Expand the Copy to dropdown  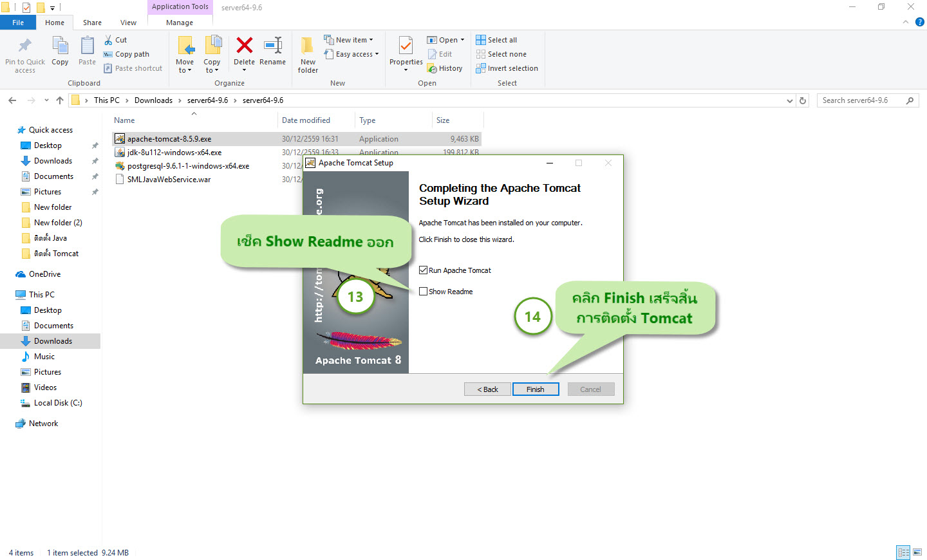click(x=212, y=66)
